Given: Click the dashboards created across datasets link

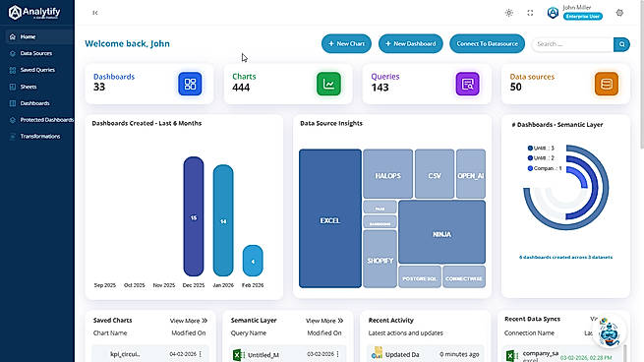Looking at the screenshot, I should (x=565, y=257).
